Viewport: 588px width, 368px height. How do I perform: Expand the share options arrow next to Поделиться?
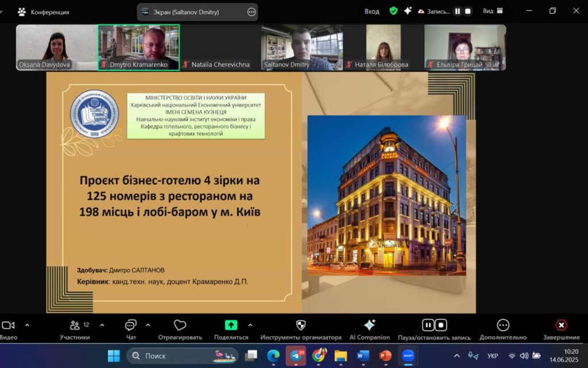[x=250, y=325]
